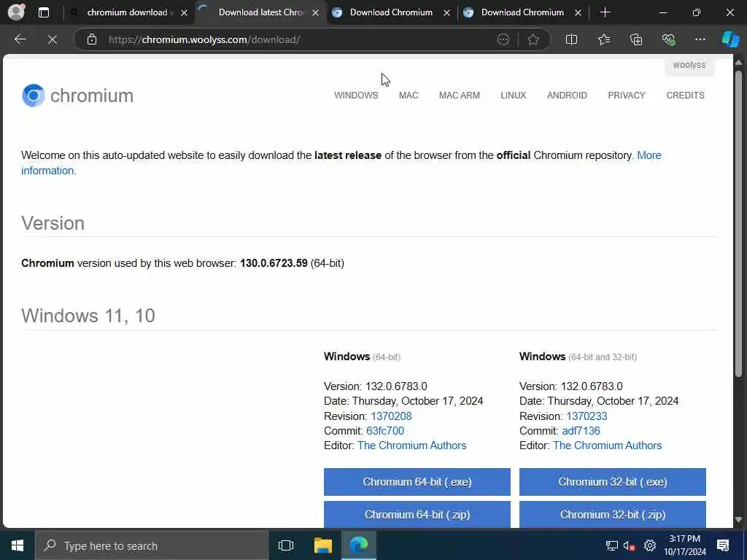747x560 pixels.
Task: Click the scrollbar down arrow
Action: point(738,519)
